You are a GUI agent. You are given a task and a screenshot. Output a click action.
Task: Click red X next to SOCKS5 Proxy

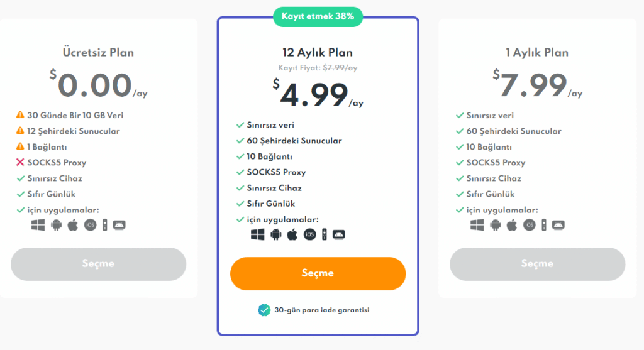(20, 163)
